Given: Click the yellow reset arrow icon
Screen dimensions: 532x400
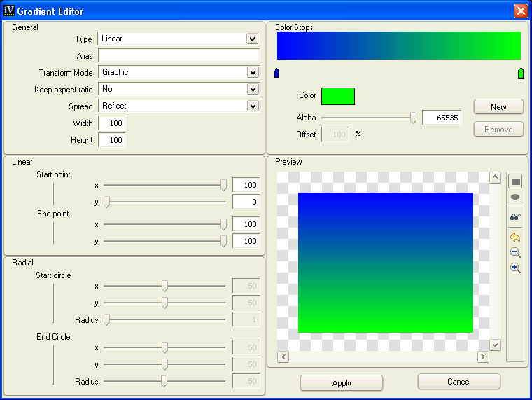Looking at the screenshot, I should pos(515,237).
